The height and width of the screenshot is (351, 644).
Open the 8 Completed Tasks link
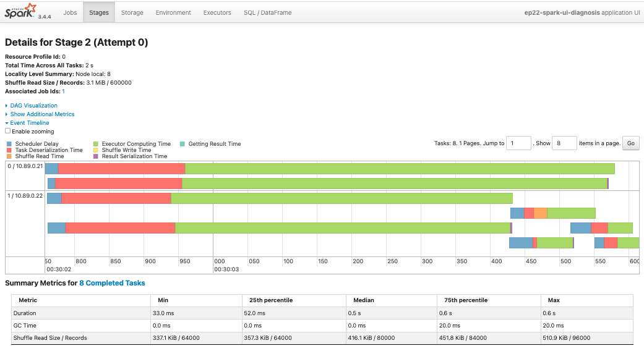pos(112,283)
